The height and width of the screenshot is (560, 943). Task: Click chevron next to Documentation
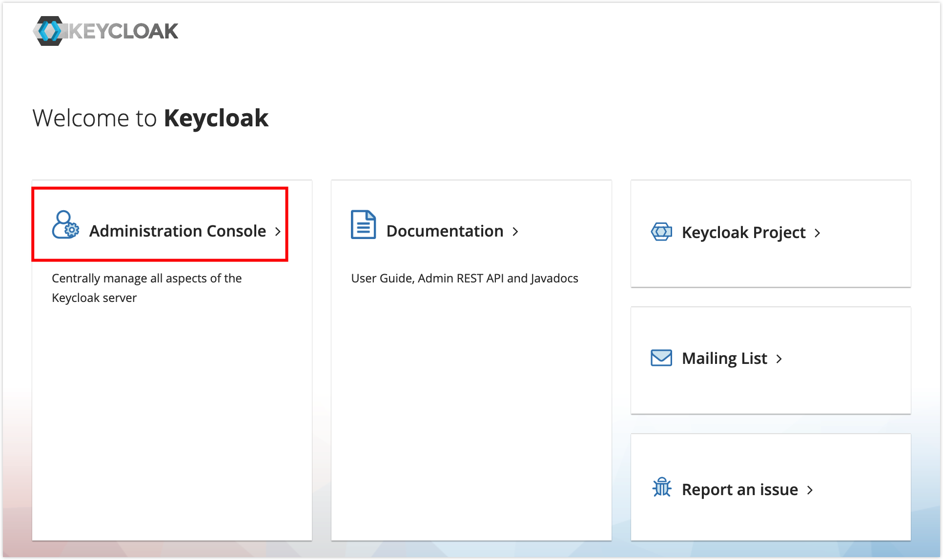click(515, 232)
